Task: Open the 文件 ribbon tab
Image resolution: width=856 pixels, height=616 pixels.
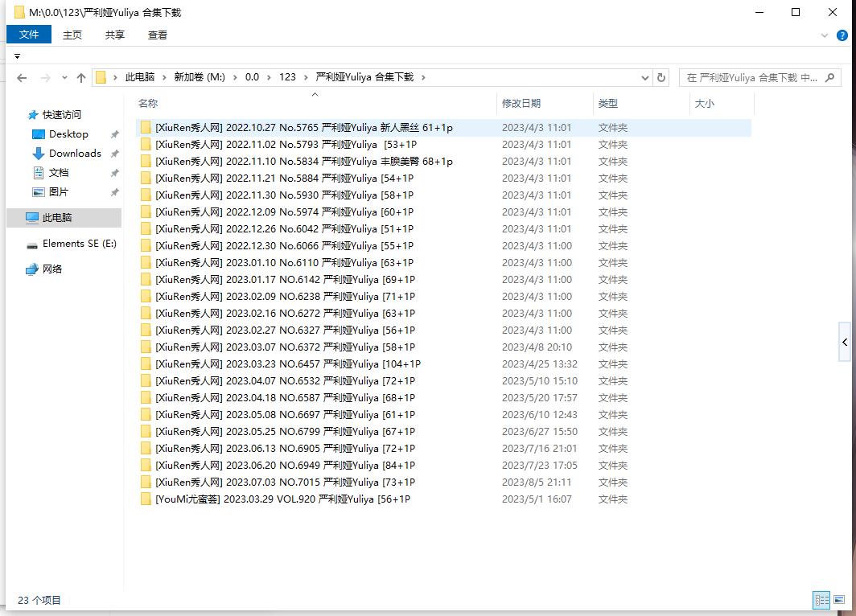Action: tap(29, 35)
